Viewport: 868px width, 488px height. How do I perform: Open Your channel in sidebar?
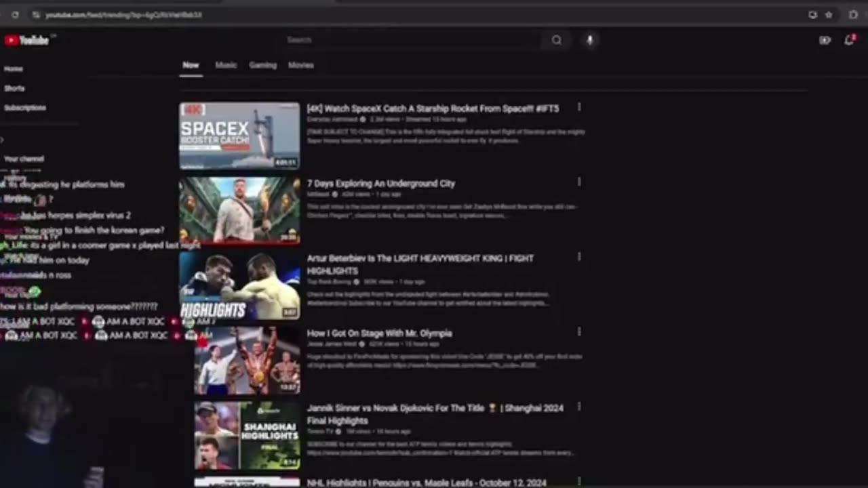click(x=24, y=159)
